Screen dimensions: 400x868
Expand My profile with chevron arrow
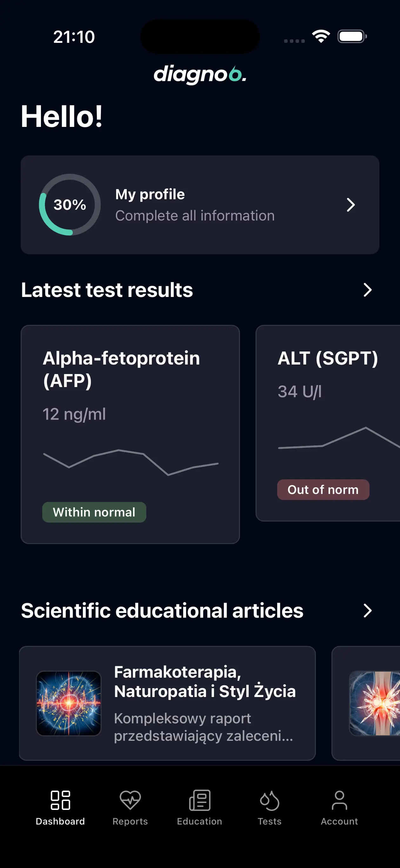[351, 205]
